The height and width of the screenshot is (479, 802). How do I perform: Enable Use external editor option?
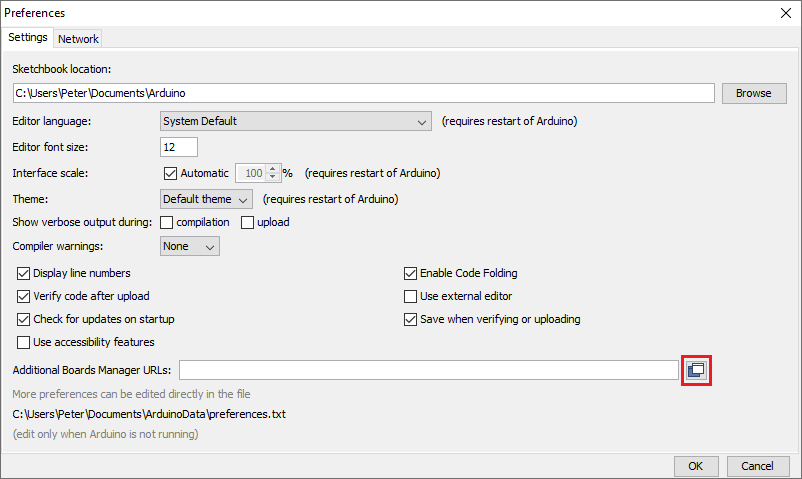click(410, 296)
